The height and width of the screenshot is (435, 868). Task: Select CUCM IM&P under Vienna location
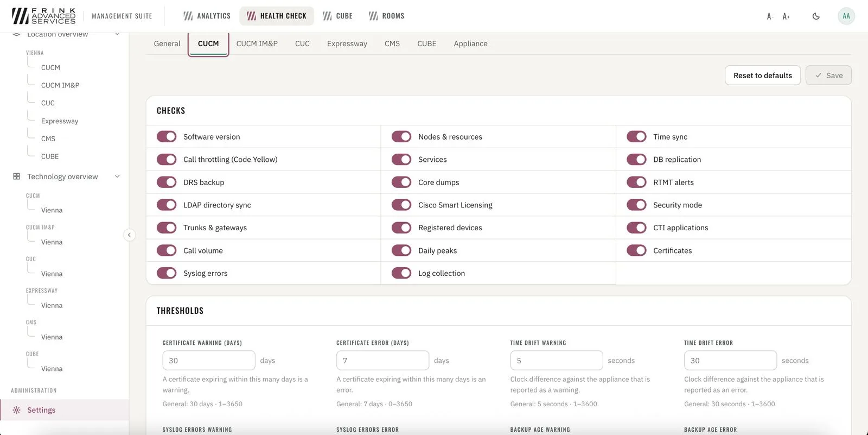pos(60,85)
